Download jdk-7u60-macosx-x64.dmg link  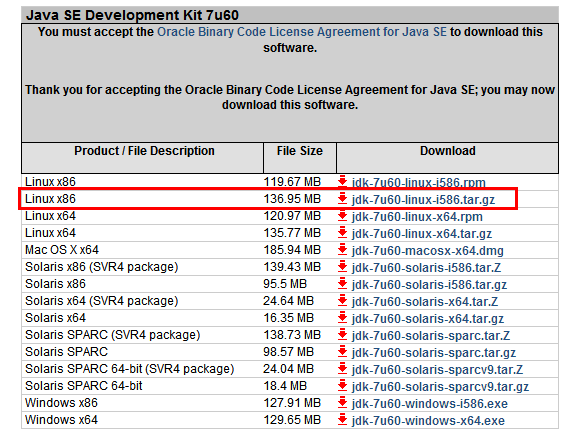428,250
